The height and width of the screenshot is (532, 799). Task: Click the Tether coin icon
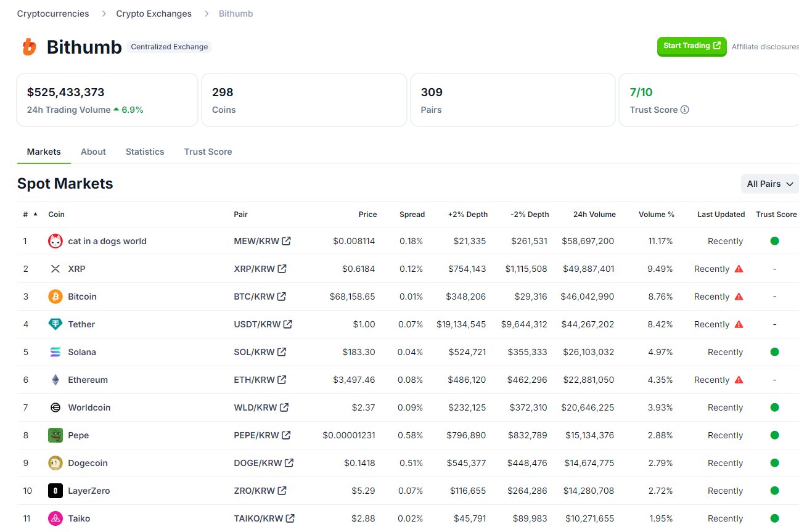coord(55,324)
